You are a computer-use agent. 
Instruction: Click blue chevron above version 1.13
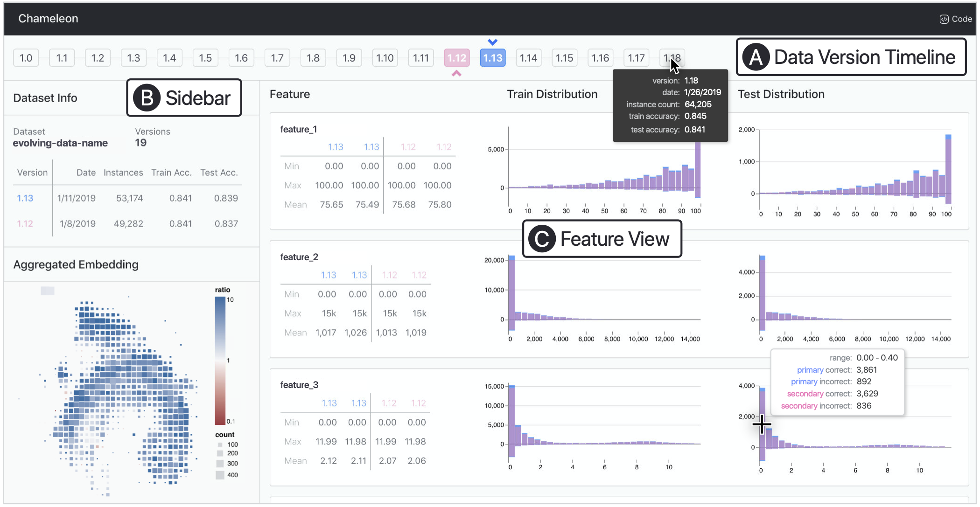492,42
